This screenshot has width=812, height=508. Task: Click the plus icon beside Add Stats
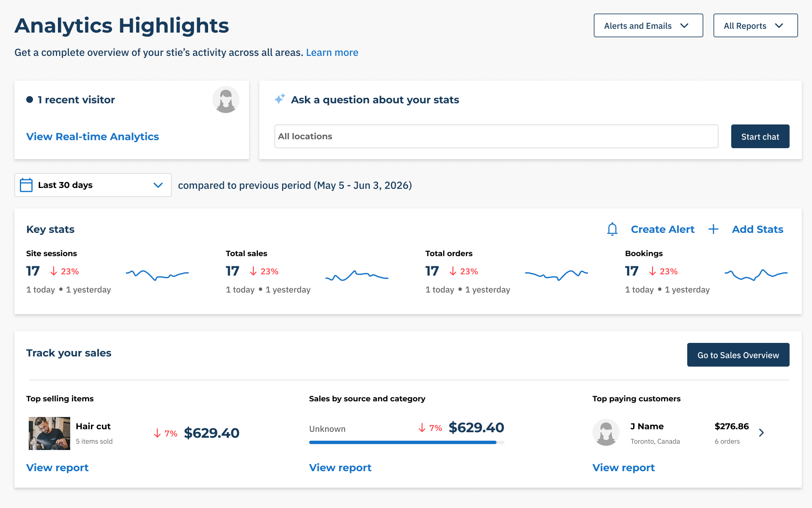713,229
